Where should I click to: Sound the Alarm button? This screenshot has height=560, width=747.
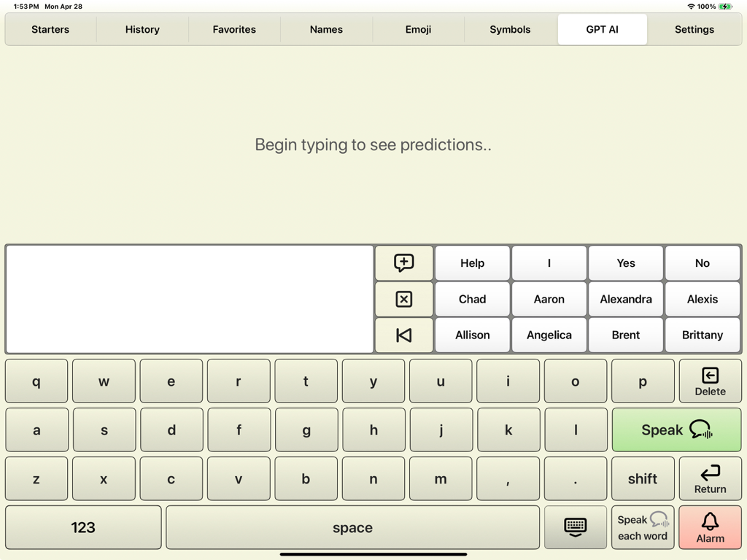710,526
